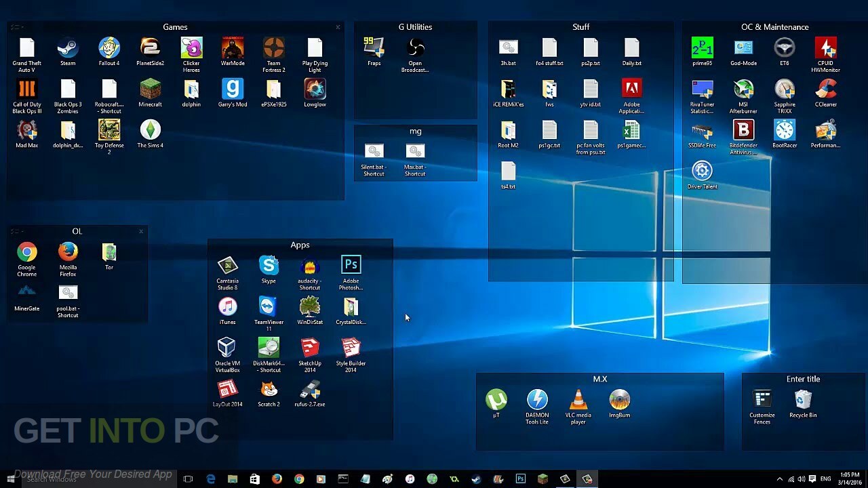Select Oracle VM VirtualBox icon

pyautogui.click(x=227, y=356)
